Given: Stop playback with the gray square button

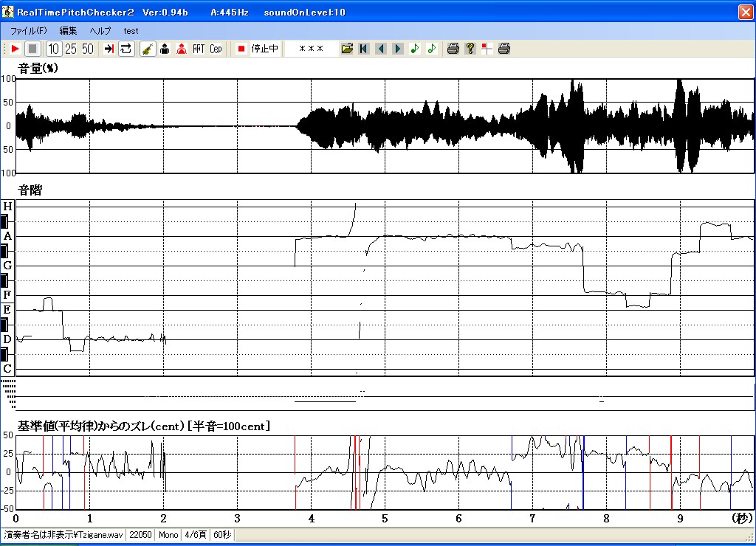Looking at the screenshot, I should [32, 49].
